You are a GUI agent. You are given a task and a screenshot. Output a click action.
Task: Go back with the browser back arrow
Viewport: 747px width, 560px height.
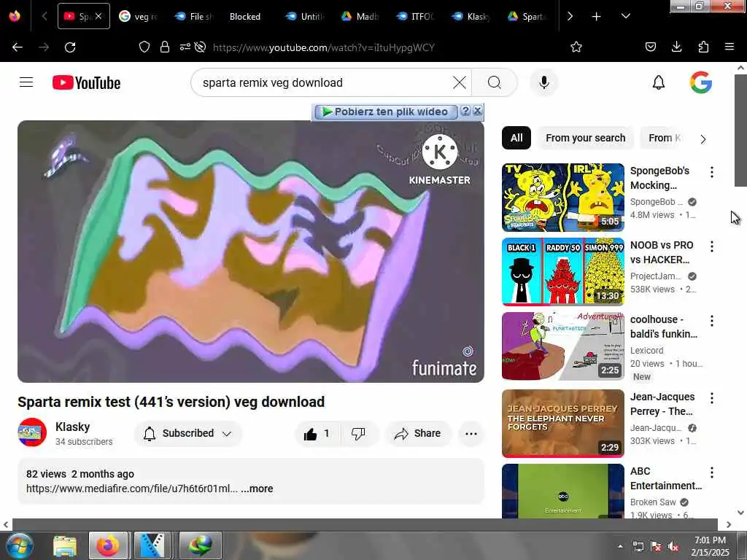pos(18,47)
